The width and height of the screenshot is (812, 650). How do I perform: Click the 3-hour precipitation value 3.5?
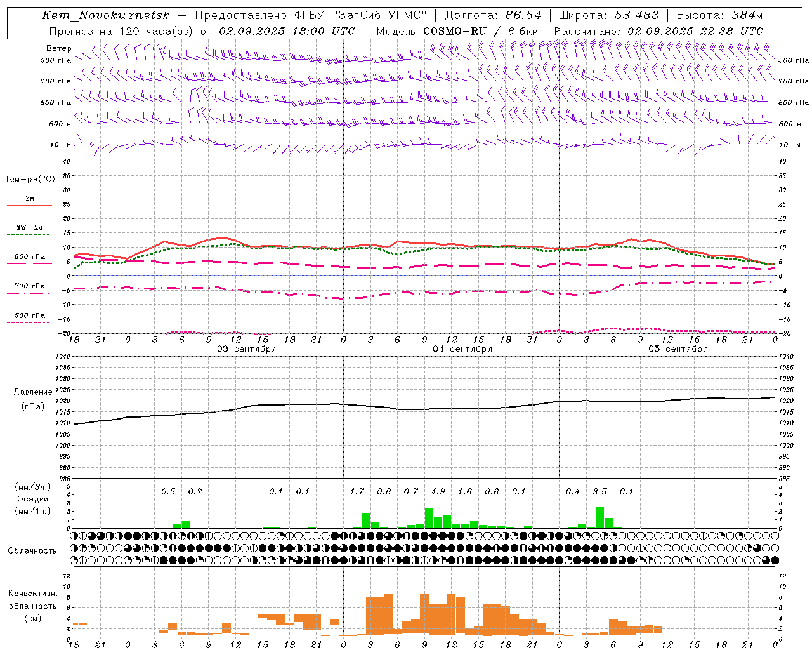599,492
